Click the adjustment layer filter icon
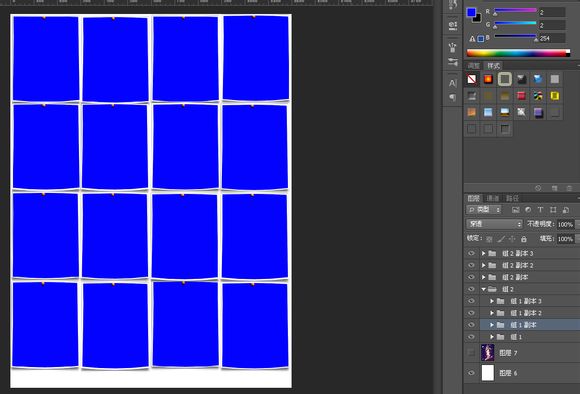 click(528, 210)
